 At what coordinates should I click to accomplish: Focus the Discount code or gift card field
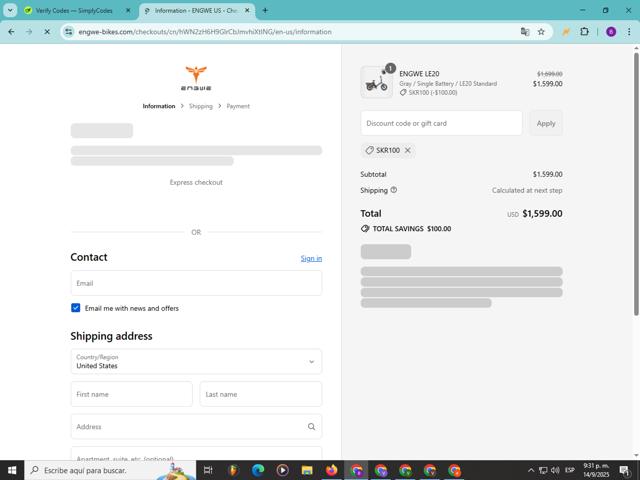(441, 123)
